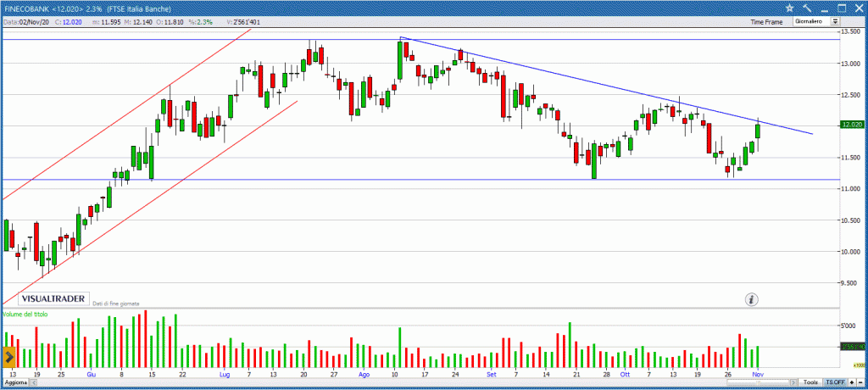Toggle the TS OFF button
The height and width of the screenshot is (390, 868).
click(x=835, y=383)
